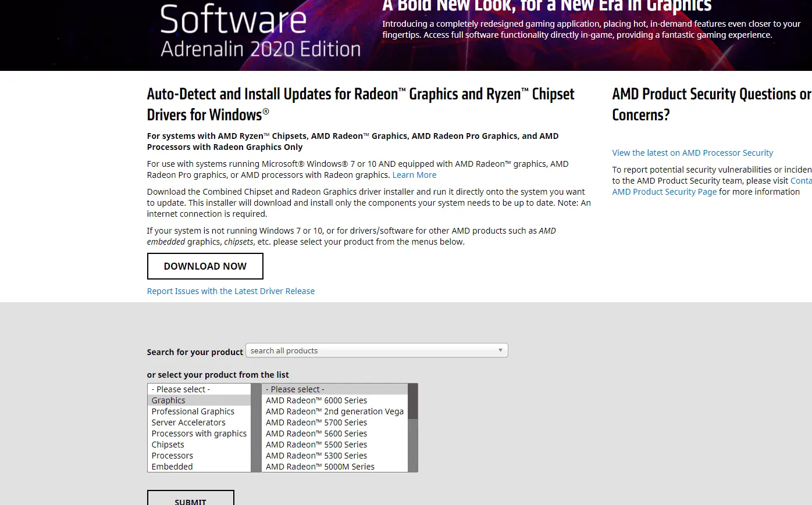View the latest on AMD Processor Security
The height and width of the screenshot is (505, 812).
pyautogui.click(x=692, y=153)
